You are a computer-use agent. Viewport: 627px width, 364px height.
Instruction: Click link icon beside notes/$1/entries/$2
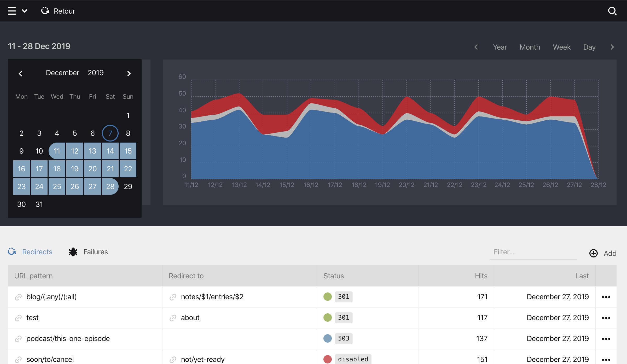[173, 297]
